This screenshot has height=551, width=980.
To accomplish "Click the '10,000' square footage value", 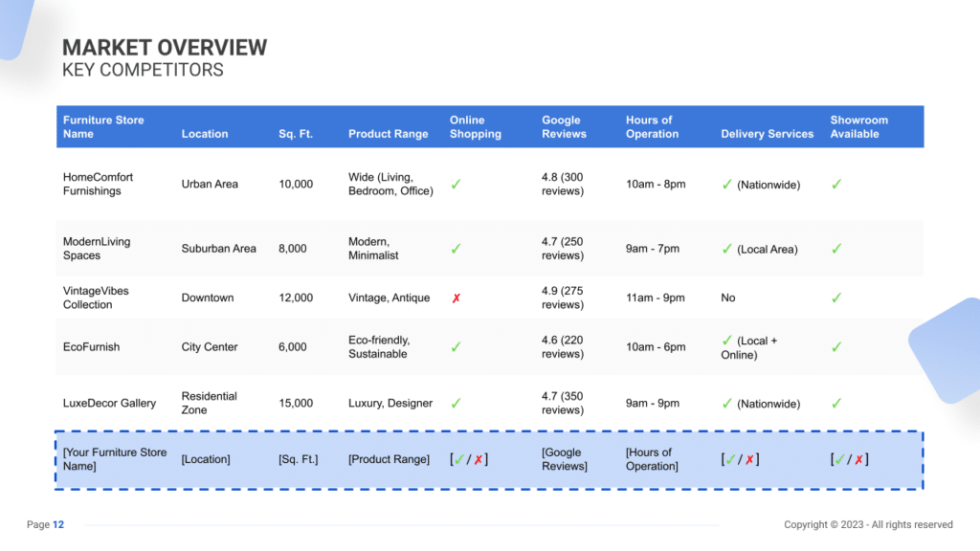I will (296, 185).
